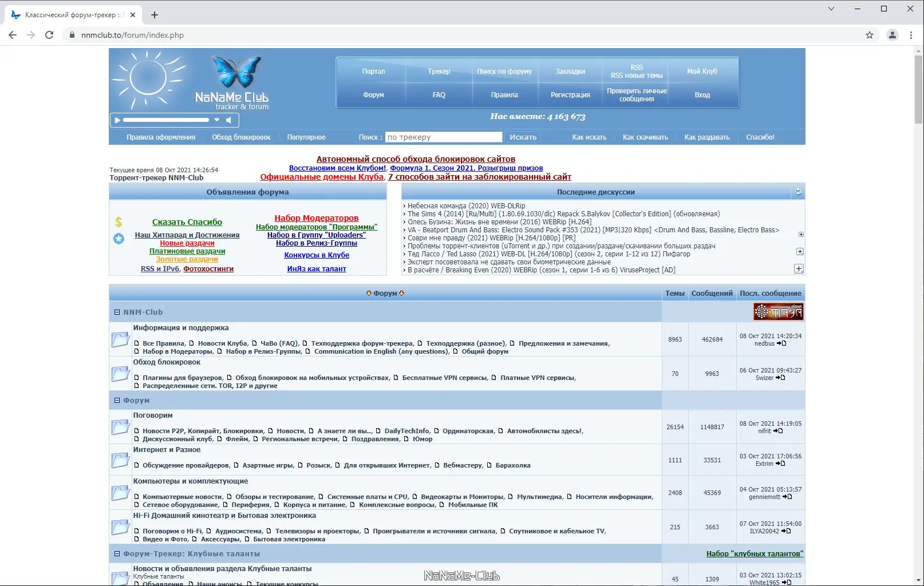This screenshot has width=924, height=586.
Task: Click the Искать search button
Action: [523, 137]
